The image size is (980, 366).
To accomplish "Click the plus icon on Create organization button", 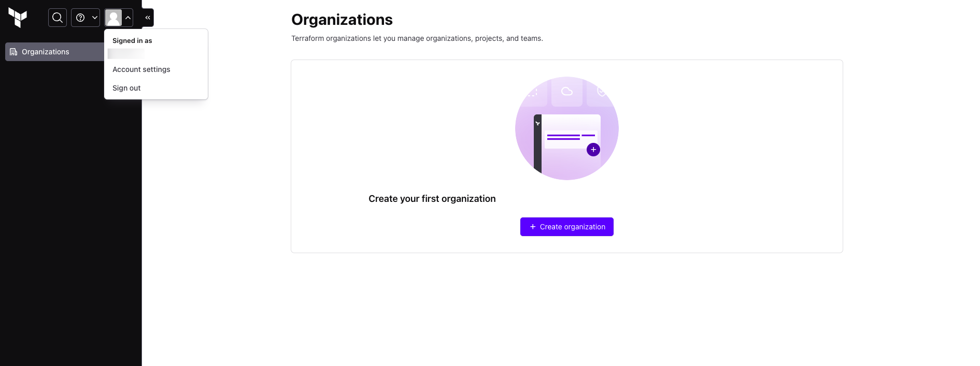I will [533, 227].
